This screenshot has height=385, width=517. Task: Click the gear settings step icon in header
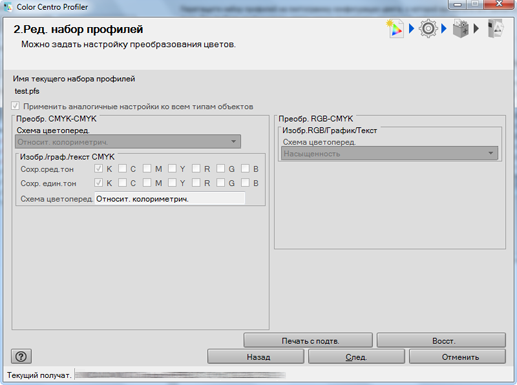pos(428,29)
